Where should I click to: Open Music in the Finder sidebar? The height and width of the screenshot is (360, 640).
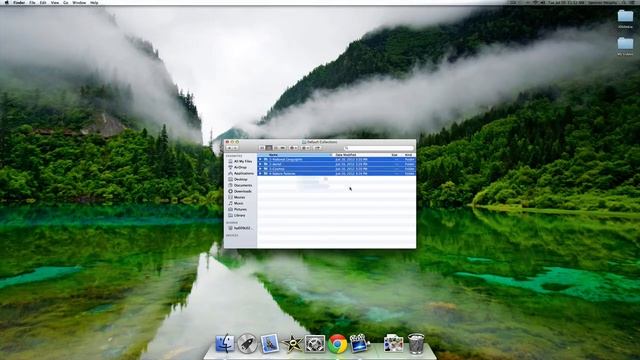coord(240,203)
